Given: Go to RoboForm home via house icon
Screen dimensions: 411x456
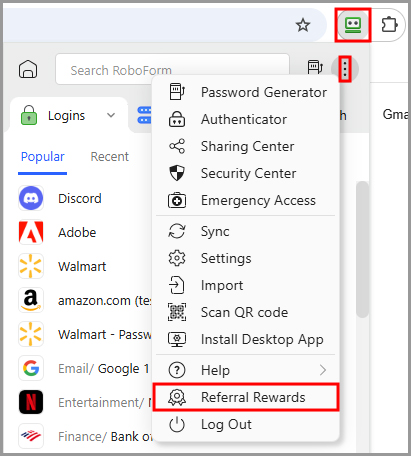Looking at the screenshot, I should (28, 69).
